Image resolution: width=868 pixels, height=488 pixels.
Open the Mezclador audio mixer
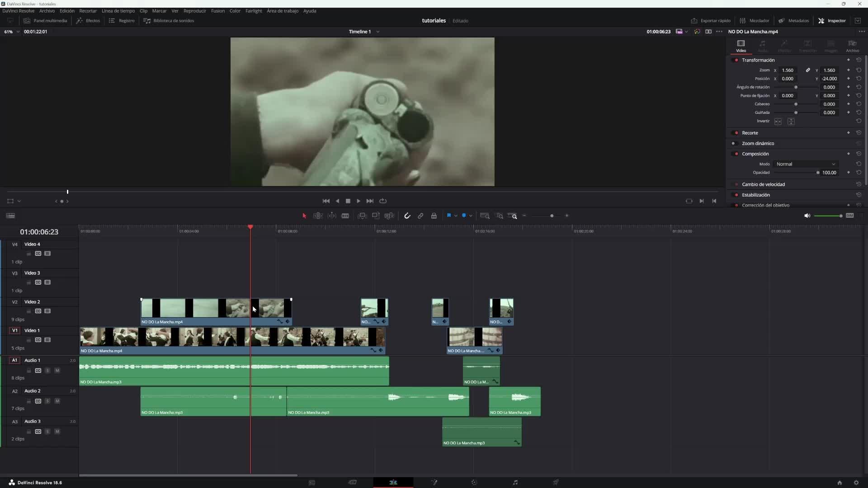click(x=755, y=21)
